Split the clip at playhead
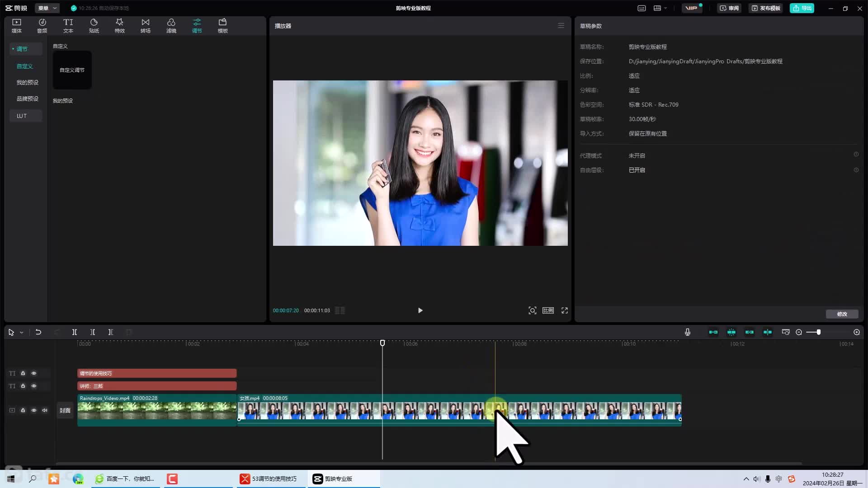Screen dimensions: 868x488 pos(75,332)
